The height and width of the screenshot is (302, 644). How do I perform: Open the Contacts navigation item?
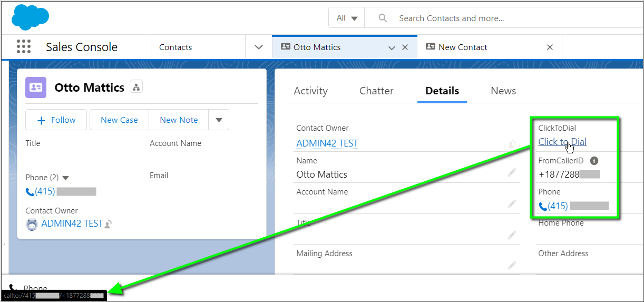[x=175, y=47]
